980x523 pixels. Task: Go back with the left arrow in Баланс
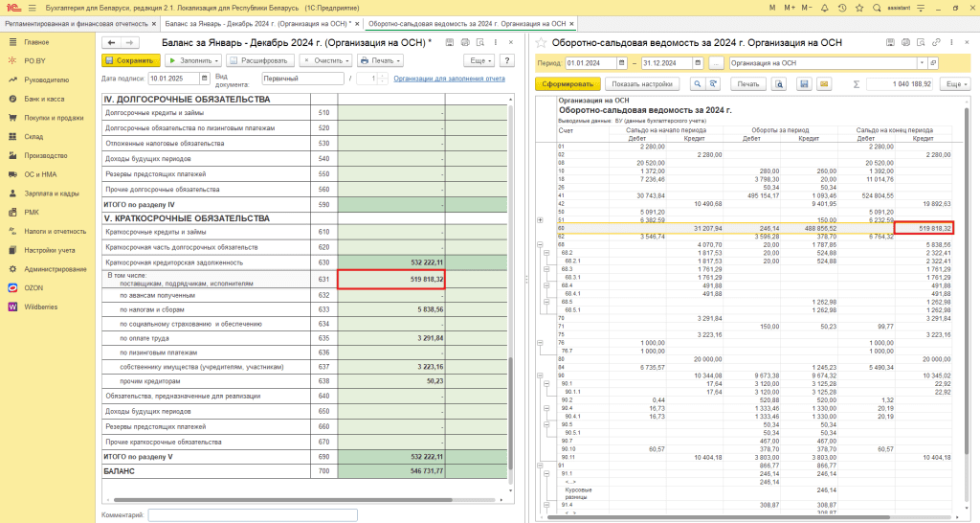point(111,42)
